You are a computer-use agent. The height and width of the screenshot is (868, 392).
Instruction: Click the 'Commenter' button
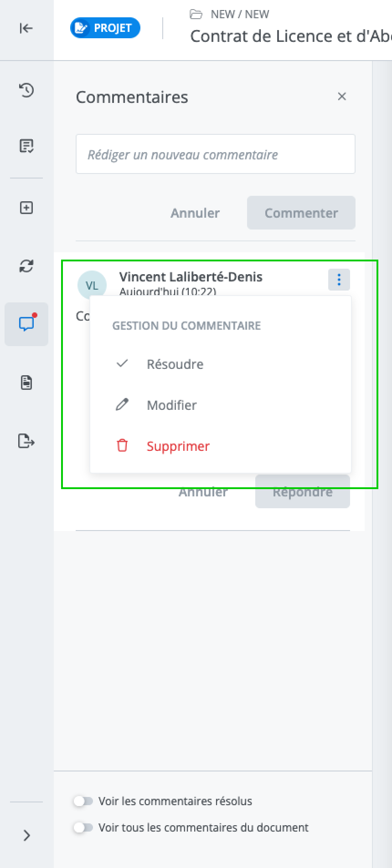click(301, 213)
